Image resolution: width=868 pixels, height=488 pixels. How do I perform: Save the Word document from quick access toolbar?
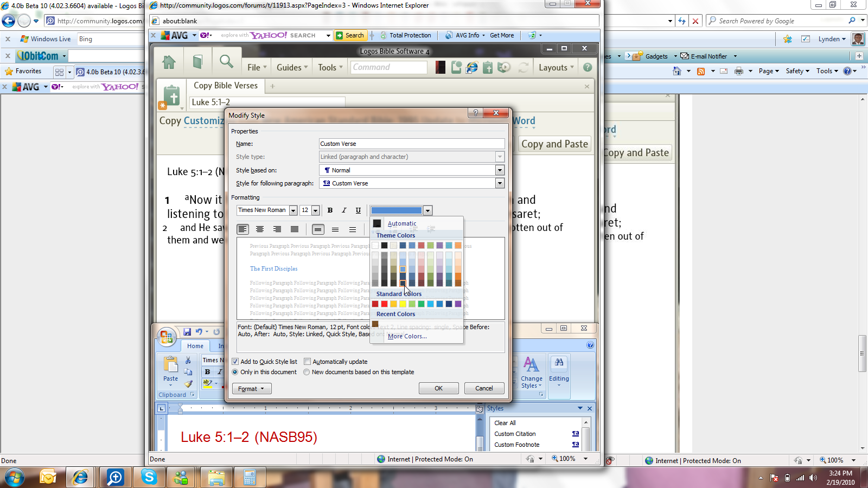point(187,332)
